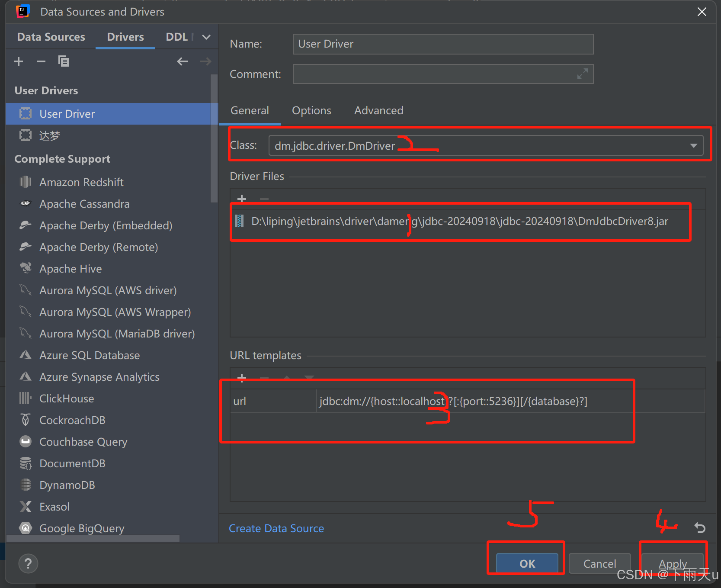Add a URL template with plus
The width and height of the screenshot is (721, 588).
click(x=242, y=378)
